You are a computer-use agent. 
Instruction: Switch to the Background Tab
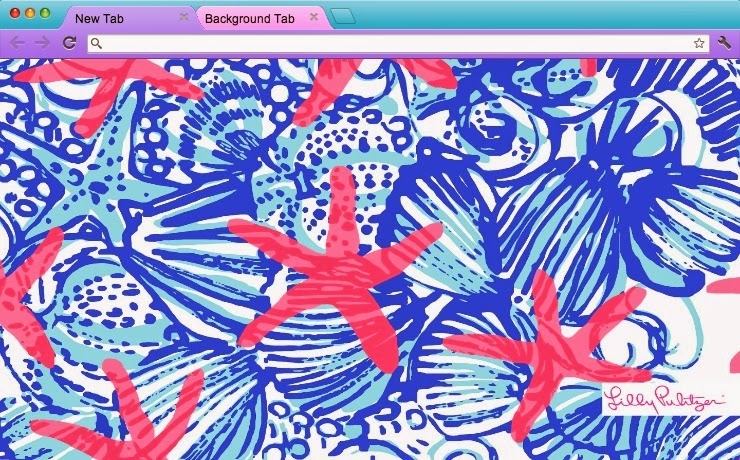[264, 18]
